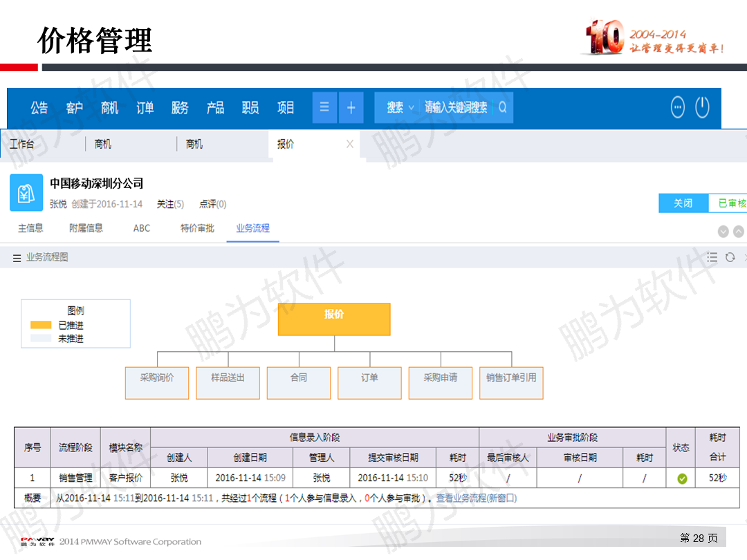The width and height of the screenshot is (747, 560).
Task: Click the 采购询价 flowchart node
Action: point(157,383)
